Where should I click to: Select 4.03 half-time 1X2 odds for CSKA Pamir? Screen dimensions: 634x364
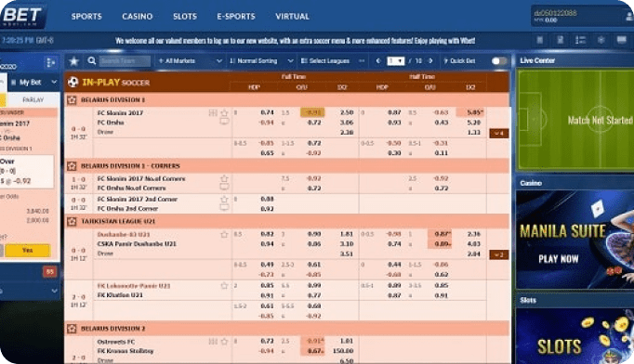click(473, 244)
